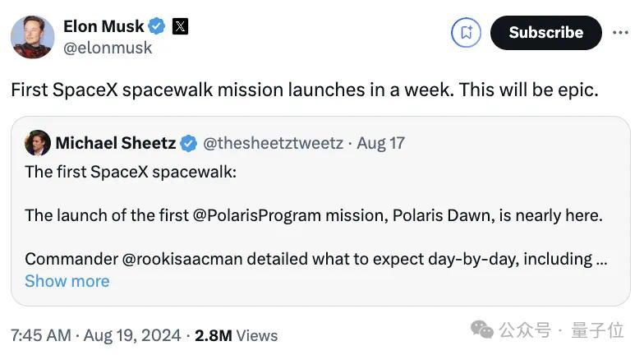
Task: Open the @rookisaacman mention
Action: coord(182,260)
